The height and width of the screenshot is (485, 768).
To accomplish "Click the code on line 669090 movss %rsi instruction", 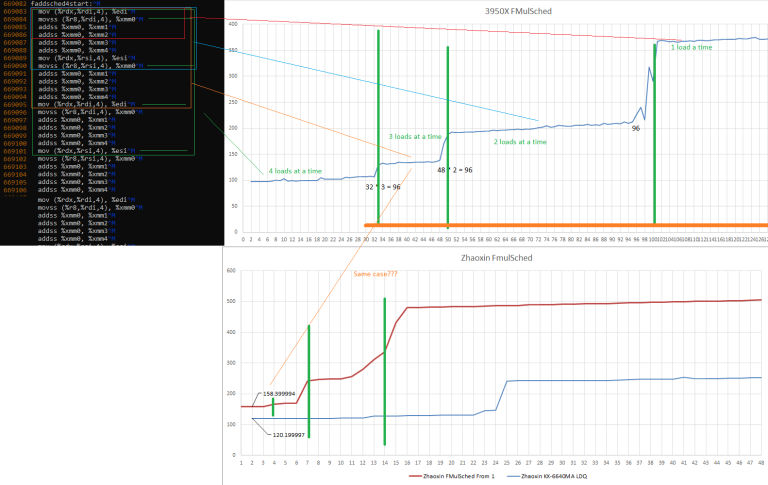I will click(87, 66).
